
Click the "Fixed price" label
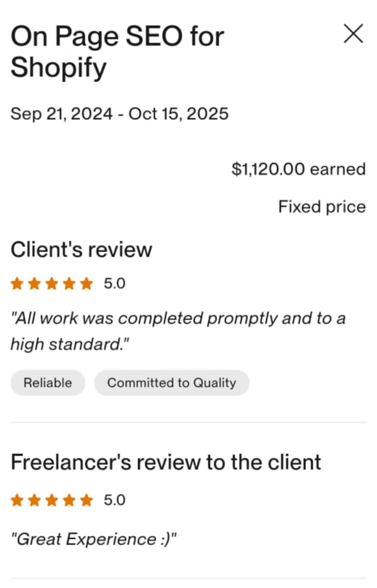click(322, 207)
